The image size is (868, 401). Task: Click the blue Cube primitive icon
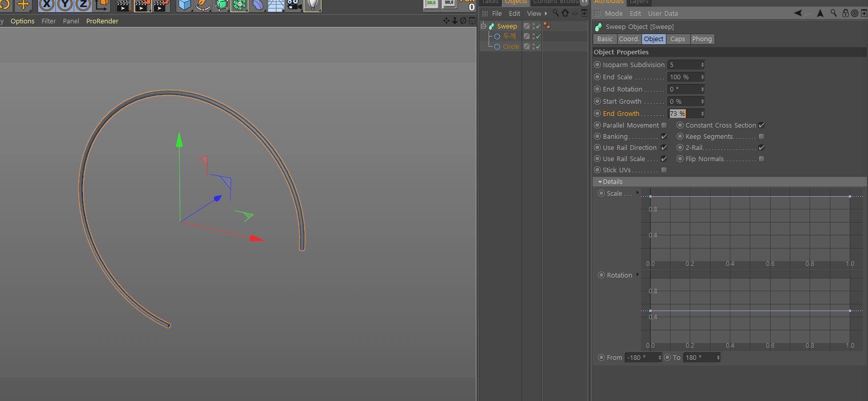tap(185, 5)
